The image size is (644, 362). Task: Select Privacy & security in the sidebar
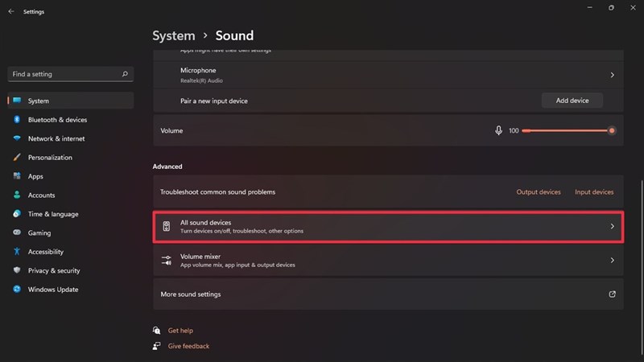pos(54,271)
